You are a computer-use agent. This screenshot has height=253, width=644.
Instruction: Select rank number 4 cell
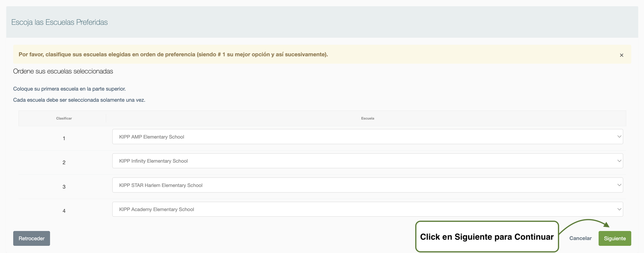coord(64,211)
